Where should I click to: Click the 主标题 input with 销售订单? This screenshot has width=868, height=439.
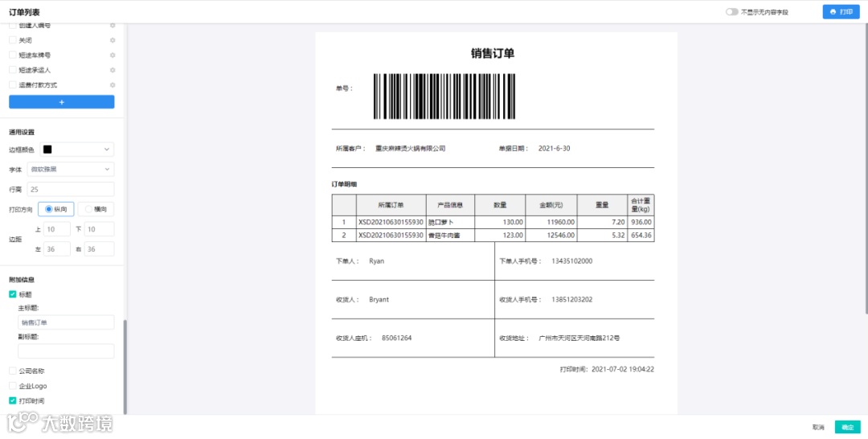point(66,322)
